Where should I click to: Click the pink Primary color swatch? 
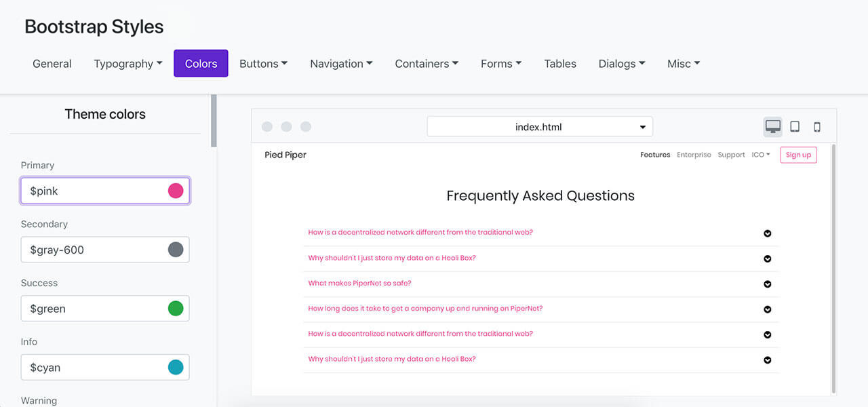(176, 191)
